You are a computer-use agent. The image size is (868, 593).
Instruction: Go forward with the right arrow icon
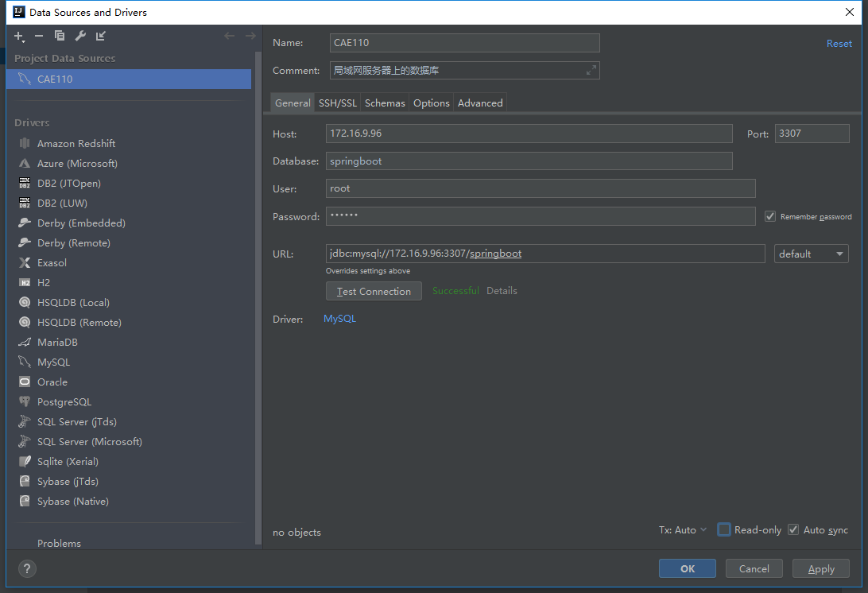click(x=250, y=36)
